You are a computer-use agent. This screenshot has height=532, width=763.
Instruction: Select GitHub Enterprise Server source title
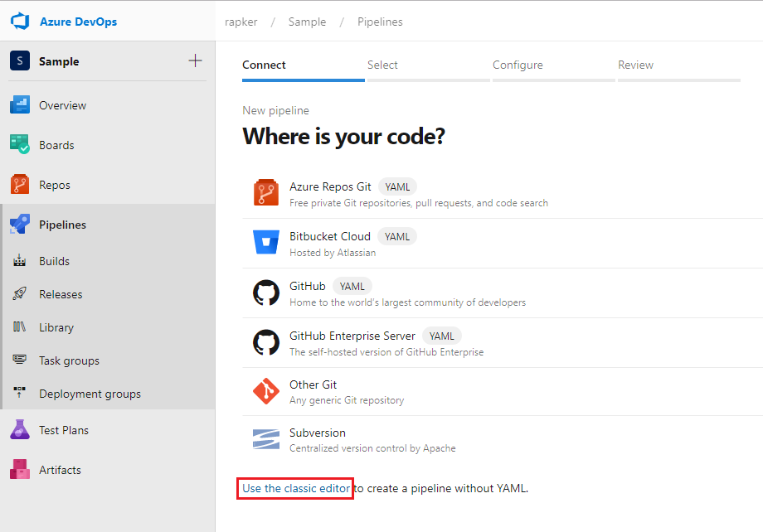coord(352,336)
